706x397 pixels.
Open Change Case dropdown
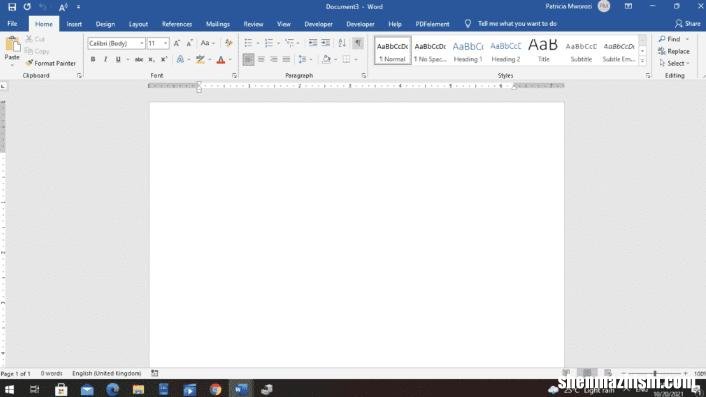pyautogui.click(x=207, y=43)
